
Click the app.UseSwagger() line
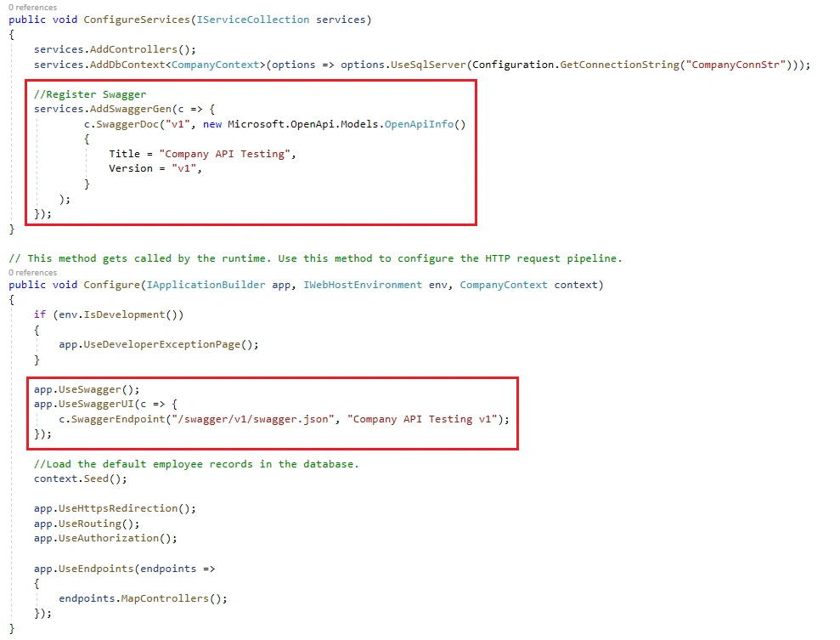pos(87,389)
